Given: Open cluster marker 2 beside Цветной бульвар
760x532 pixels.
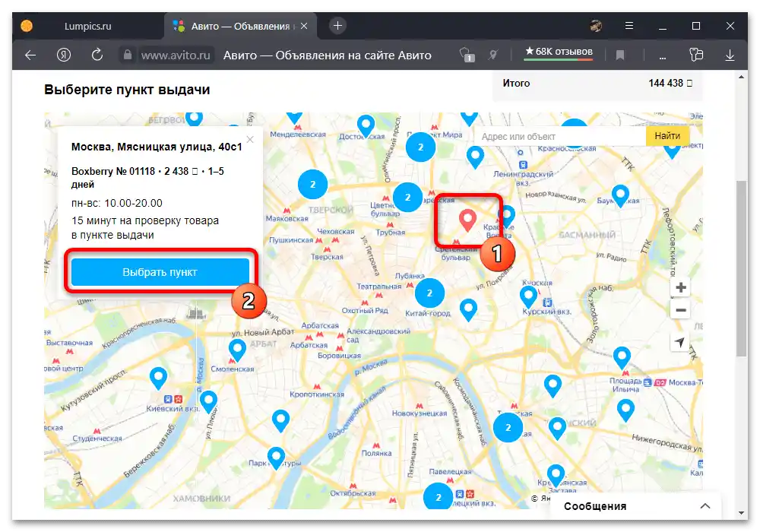Looking at the screenshot, I should point(407,197).
